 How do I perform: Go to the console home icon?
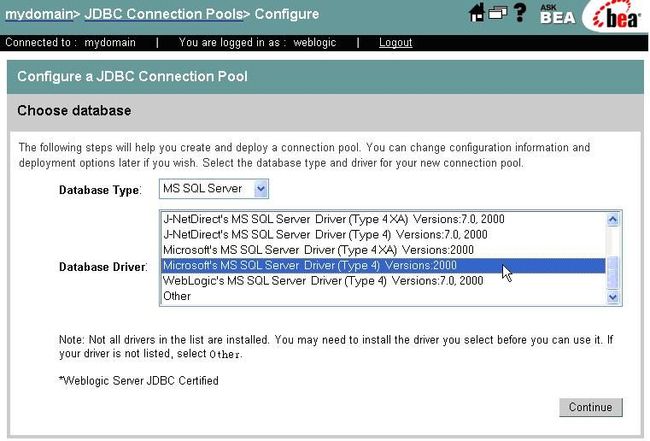477,12
